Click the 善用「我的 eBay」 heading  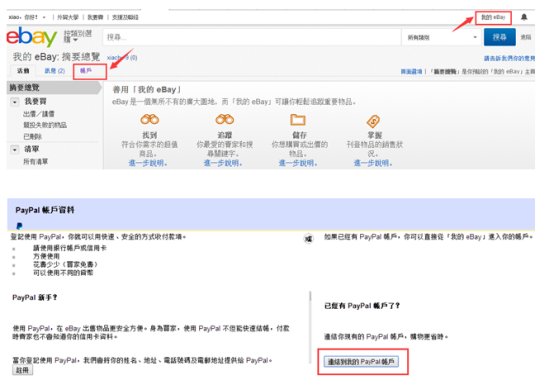(147, 90)
